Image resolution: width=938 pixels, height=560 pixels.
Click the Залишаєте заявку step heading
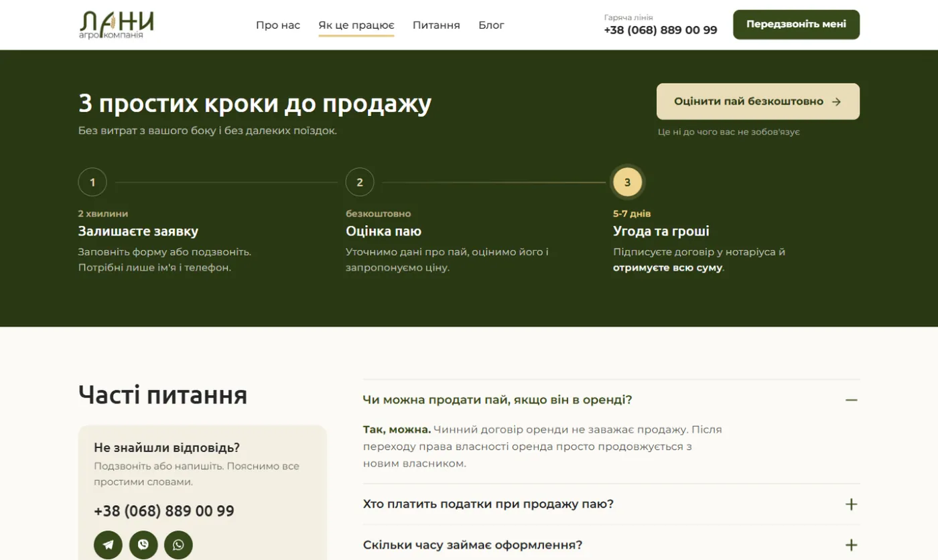click(138, 232)
